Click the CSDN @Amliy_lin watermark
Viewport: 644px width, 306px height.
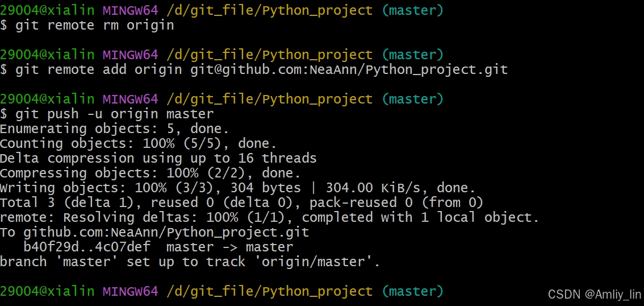tap(594, 294)
